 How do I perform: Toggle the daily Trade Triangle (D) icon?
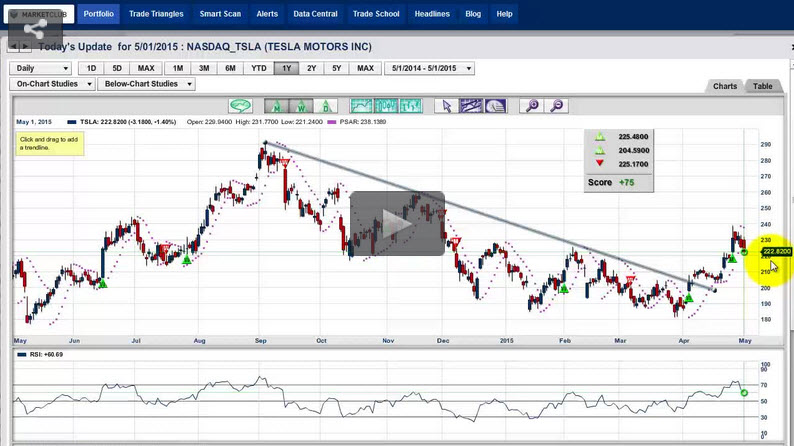tap(326, 106)
